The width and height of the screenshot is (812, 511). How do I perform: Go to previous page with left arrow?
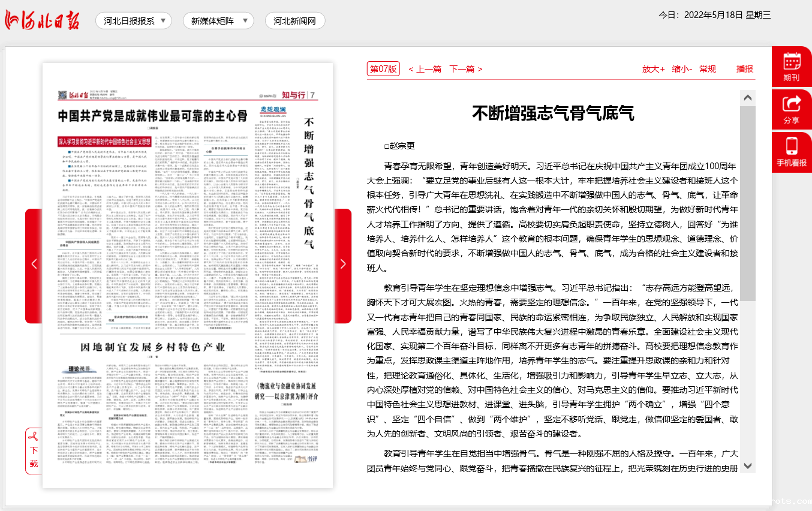(x=34, y=264)
